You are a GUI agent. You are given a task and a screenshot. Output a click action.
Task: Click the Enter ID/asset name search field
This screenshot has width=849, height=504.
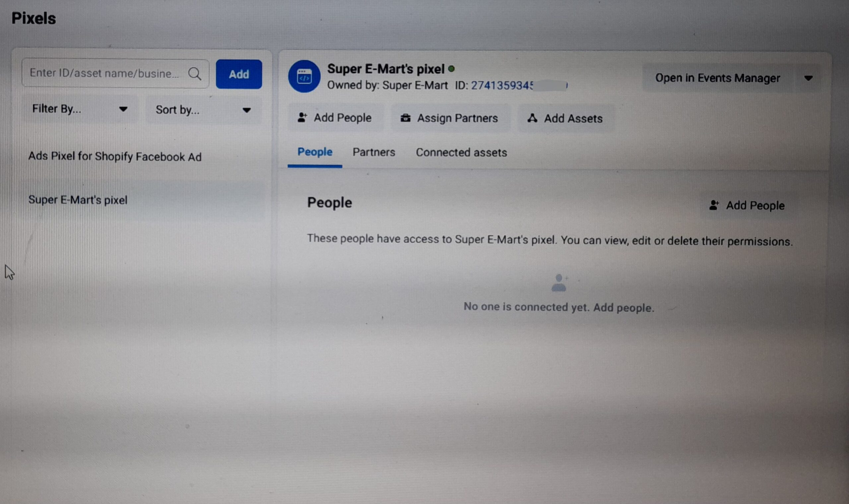pyautogui.click(x=114, y=74)
